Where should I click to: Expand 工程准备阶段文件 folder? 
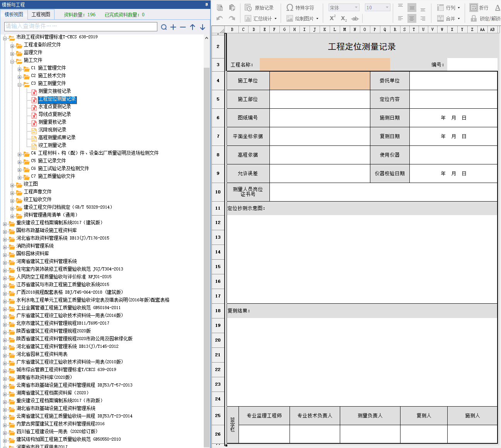(12, 46)
